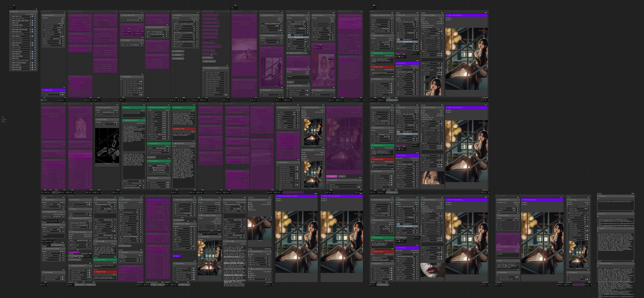Screen dimensions: 644x298
Task: Click arrow icon beside Enable Upscale Image
Action: [35, 56]
